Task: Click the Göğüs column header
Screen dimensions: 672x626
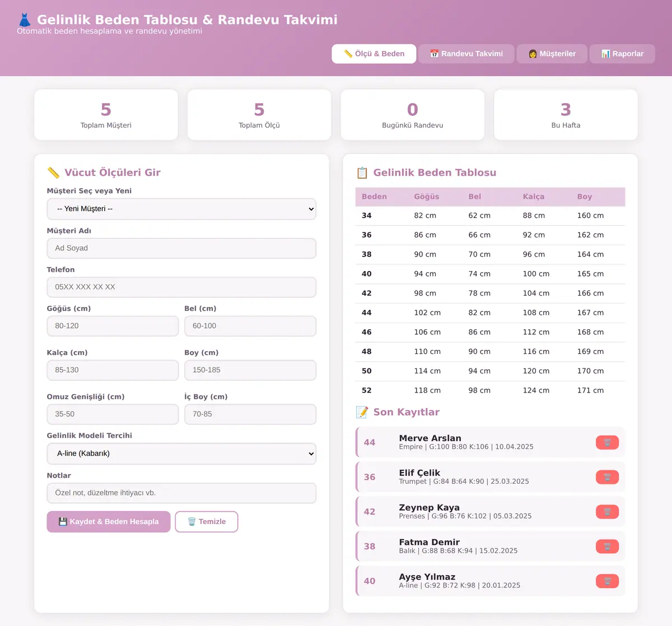Action: click(x=427, y=197)
